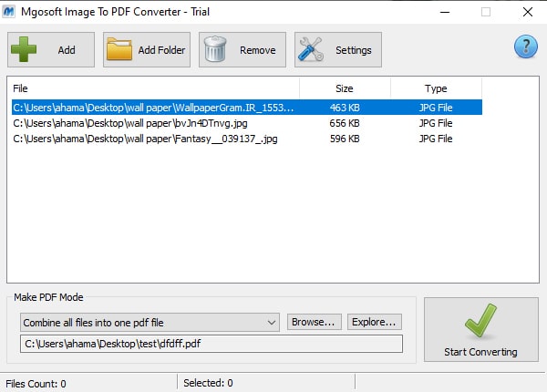Select the Fantasy__039137_.jpg file row

tap(247, 139)
